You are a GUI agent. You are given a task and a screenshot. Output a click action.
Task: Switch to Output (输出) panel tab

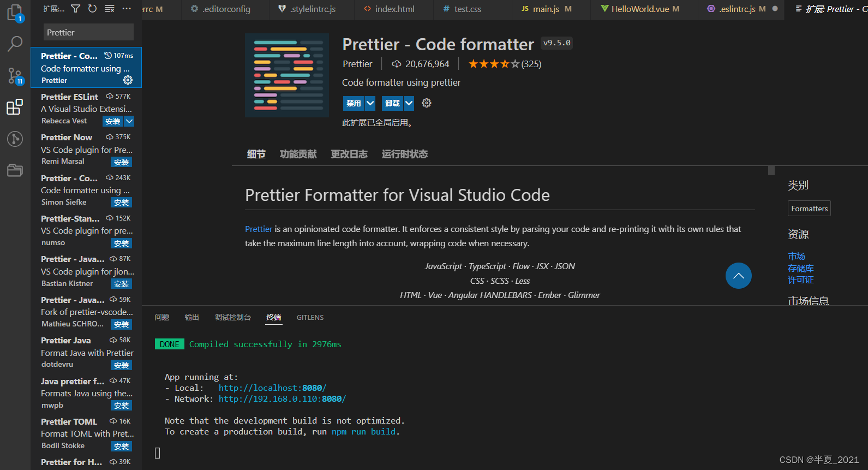[192, 317]
